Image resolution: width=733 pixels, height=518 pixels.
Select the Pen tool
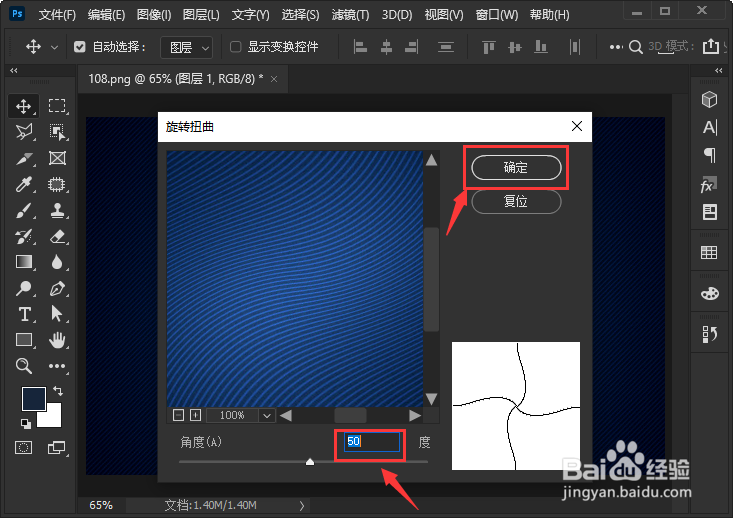coord(57,288)
